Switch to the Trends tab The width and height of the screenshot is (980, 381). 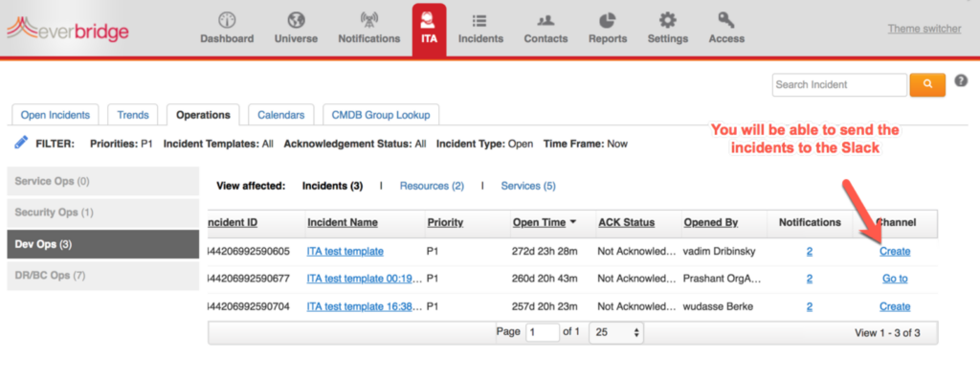point(132,115)
